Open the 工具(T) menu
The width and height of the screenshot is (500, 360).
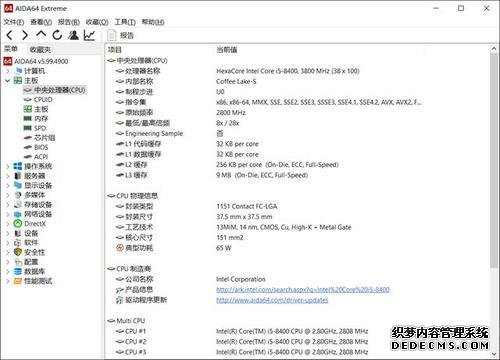pos(125,22)
